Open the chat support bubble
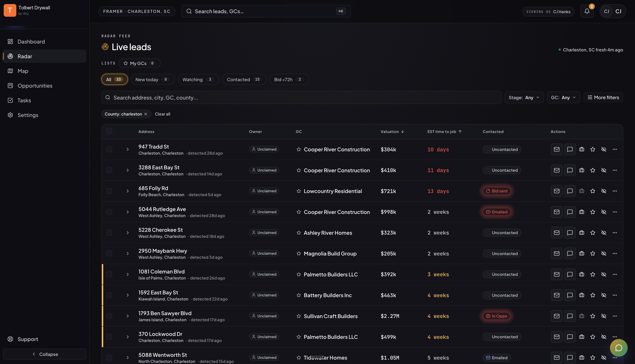This screenshot has height=364, width=635. tap(618, 348)
